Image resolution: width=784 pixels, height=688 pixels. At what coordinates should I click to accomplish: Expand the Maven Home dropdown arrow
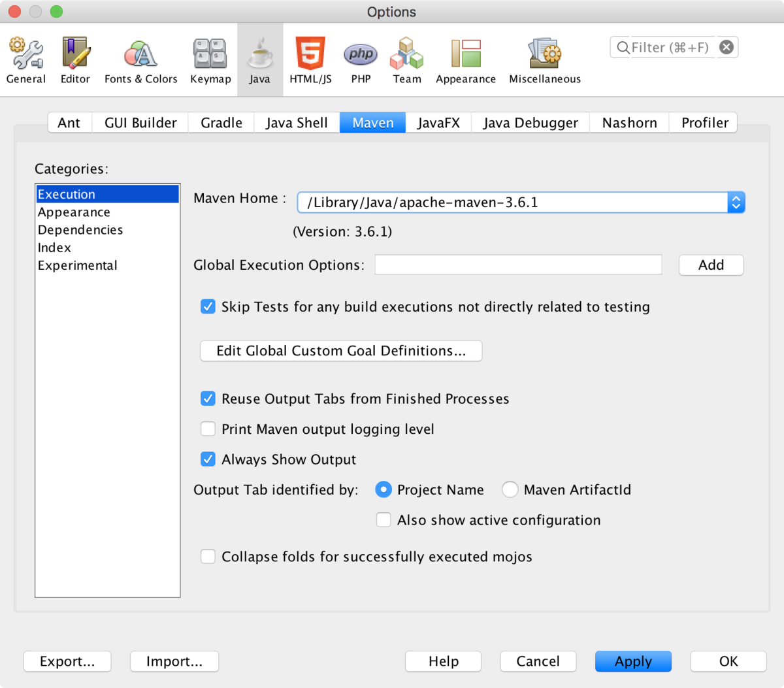[x=736, y=203]
